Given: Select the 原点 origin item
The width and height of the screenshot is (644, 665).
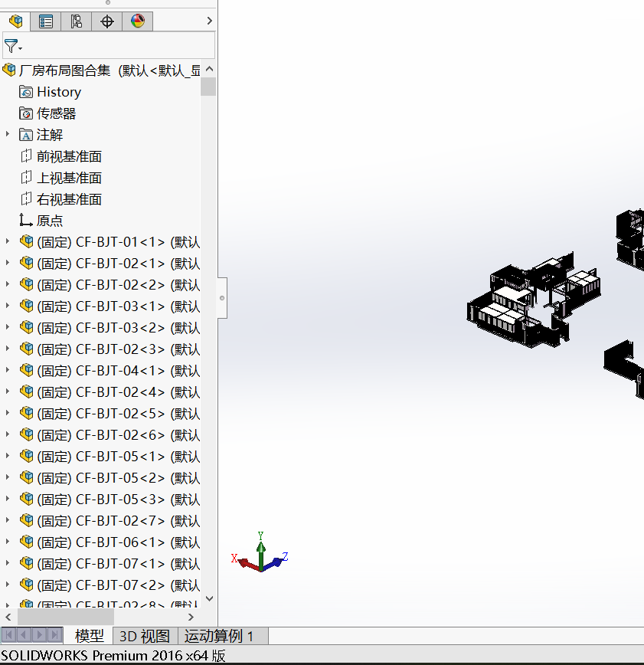Looking at the screenshot, I should [50, 221].
